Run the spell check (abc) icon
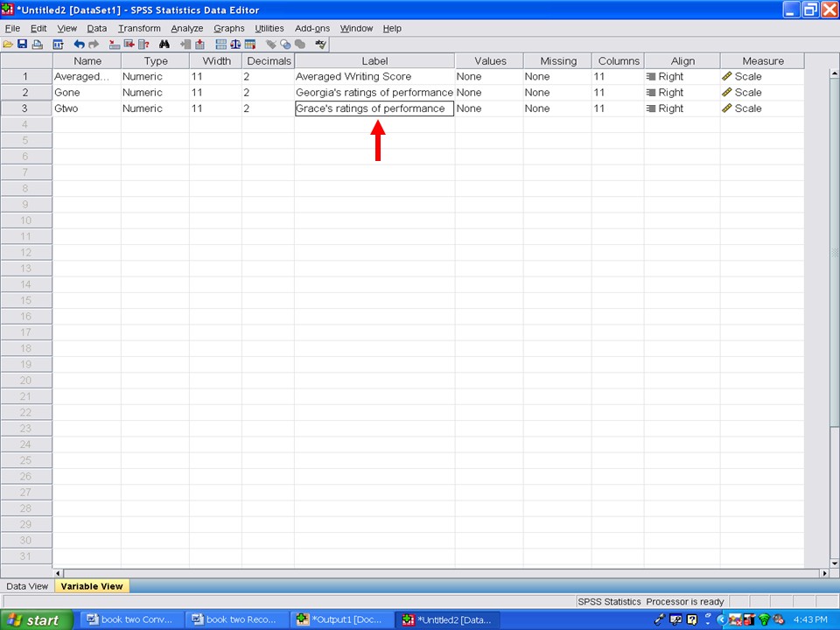Viewport: 840px width, 630px height. pos(321,45)
